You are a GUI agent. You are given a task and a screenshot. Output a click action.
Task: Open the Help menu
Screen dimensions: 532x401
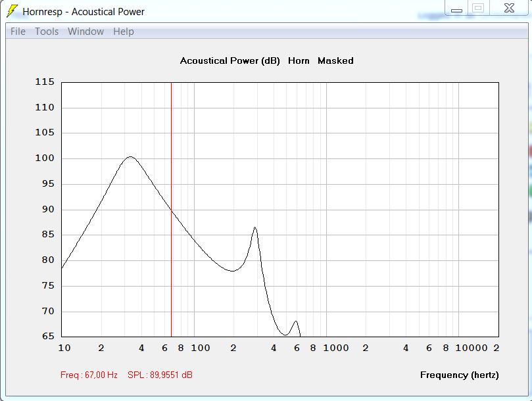pos(124,32)
